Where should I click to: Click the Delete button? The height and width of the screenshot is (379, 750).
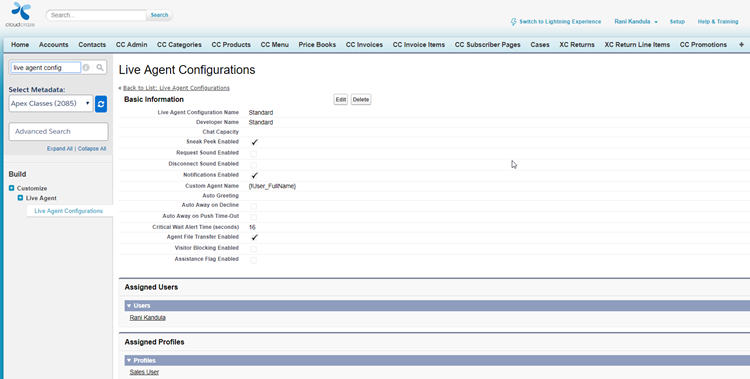[361, 100]
